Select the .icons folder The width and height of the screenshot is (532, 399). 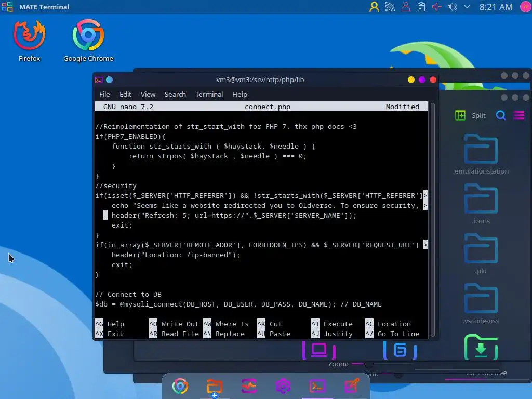pos(481,204)
